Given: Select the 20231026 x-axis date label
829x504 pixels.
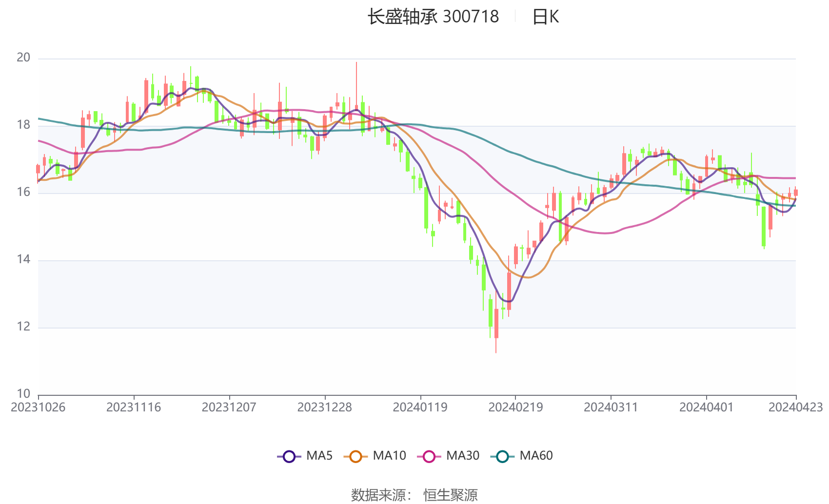Looking at the screenshot, I should 38,407.
